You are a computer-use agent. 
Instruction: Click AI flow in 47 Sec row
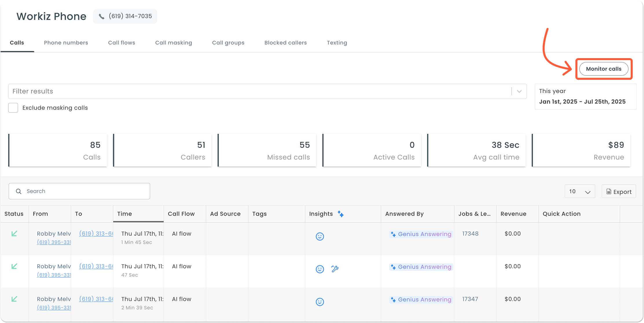pos(181,266)
